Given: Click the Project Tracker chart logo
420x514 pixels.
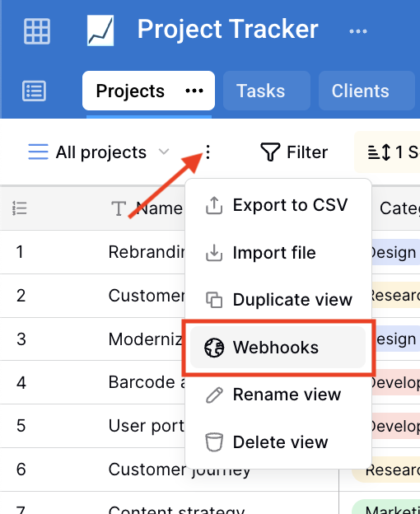Looking at the screenshot, I should [x=100, y=30].
